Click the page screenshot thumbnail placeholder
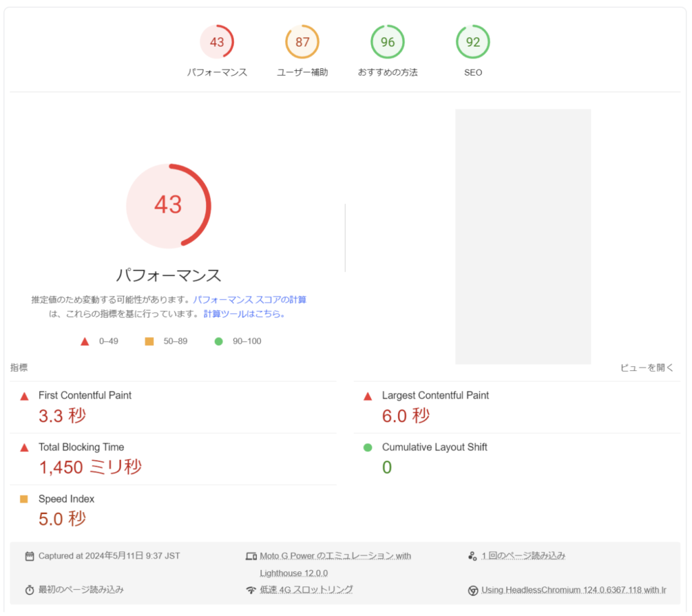 [x=522, y=236]
